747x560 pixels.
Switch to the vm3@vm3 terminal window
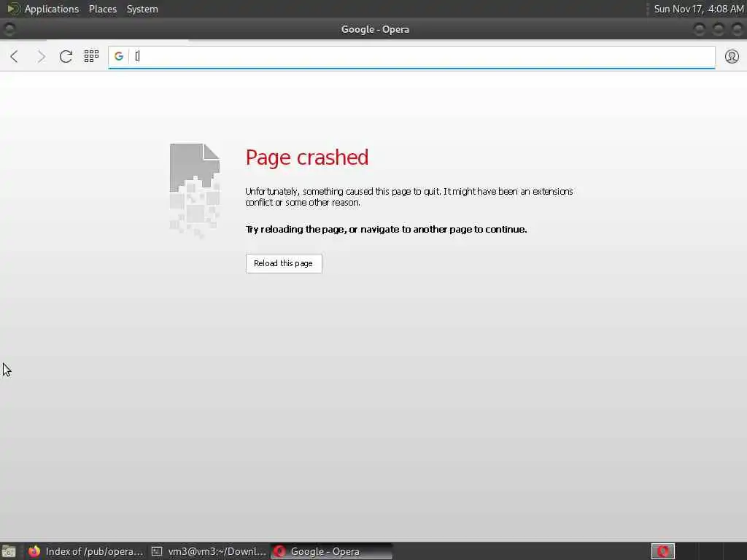coord(209,551)
